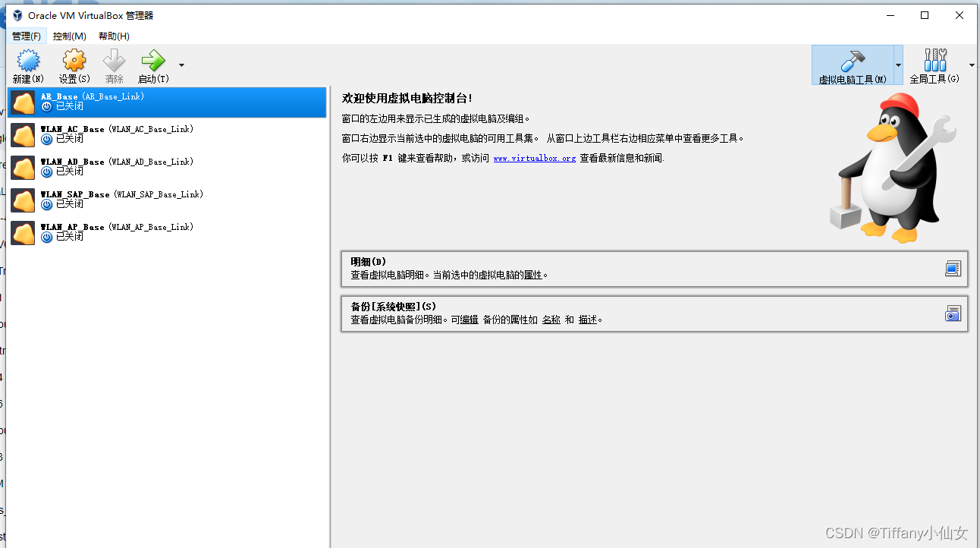This screenshot has height=548, width=980.
Task: Create a new virtual machine
Action: 27,65
